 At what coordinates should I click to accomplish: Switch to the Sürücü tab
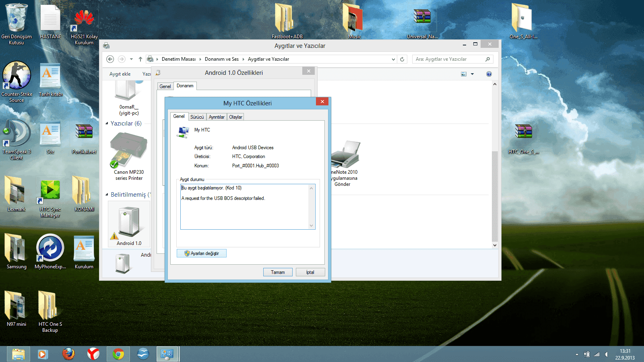(197, 117)
